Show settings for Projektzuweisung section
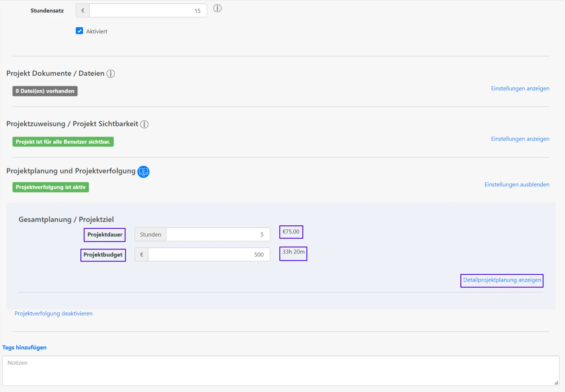The width and height of the screenshot is (565, 392). click(520, 139)
